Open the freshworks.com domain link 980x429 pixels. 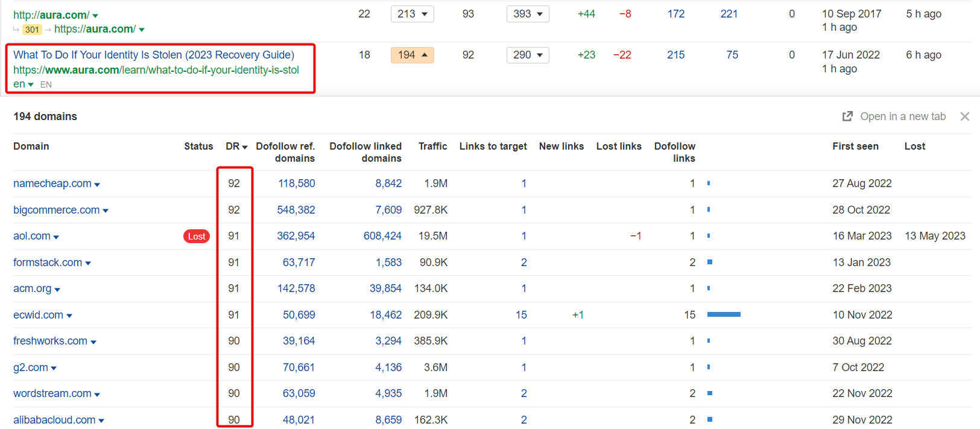pos(50,341)
